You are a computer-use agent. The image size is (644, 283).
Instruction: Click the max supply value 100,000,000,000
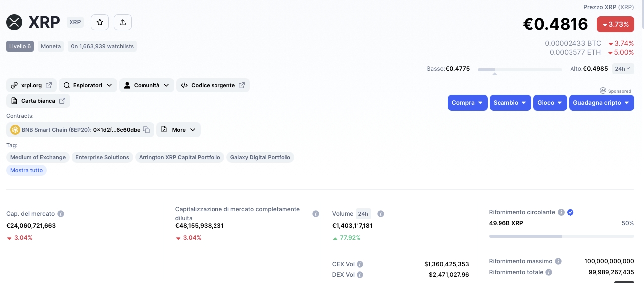point(609,261)
